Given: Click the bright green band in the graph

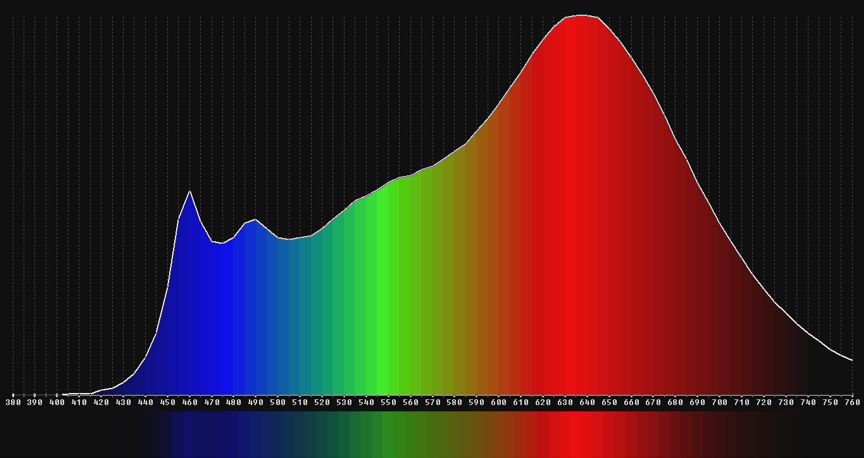Looking at the screenshot, I should [x=385, y=300].
